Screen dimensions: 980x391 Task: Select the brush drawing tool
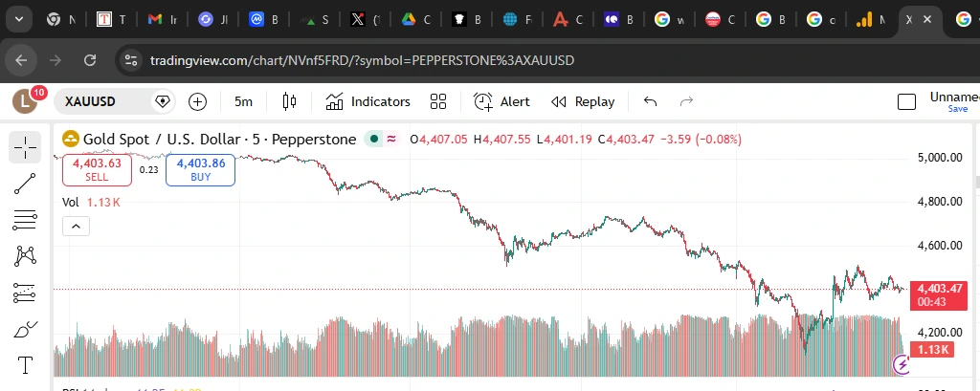coord(25,330)
